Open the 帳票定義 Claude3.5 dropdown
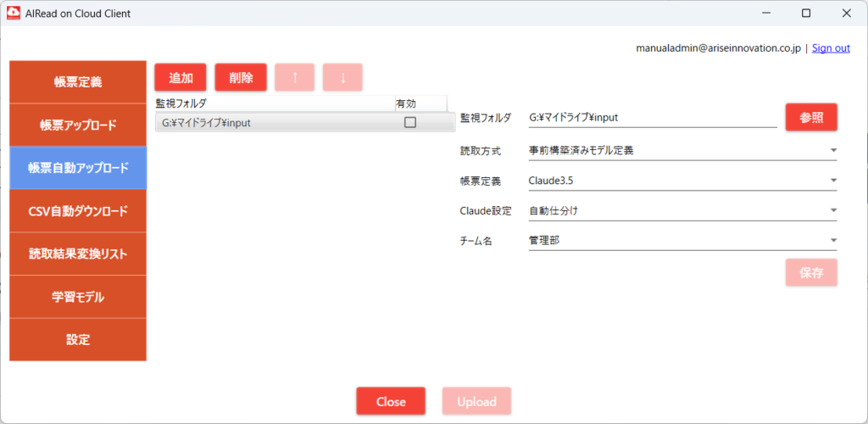This screenshot has height=424, width=868. click(833, 181)
